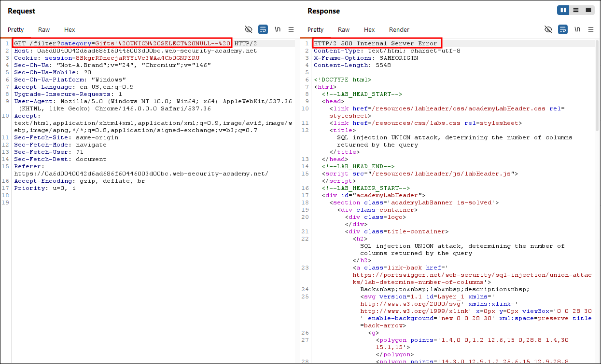
Task: Toggle word wrap icon in Response panel
Action: tap(563, 29)
